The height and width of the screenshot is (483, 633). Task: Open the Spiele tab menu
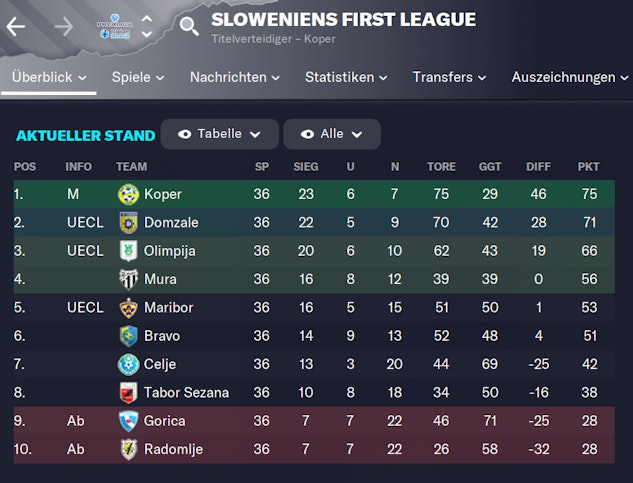click(139, 77)
